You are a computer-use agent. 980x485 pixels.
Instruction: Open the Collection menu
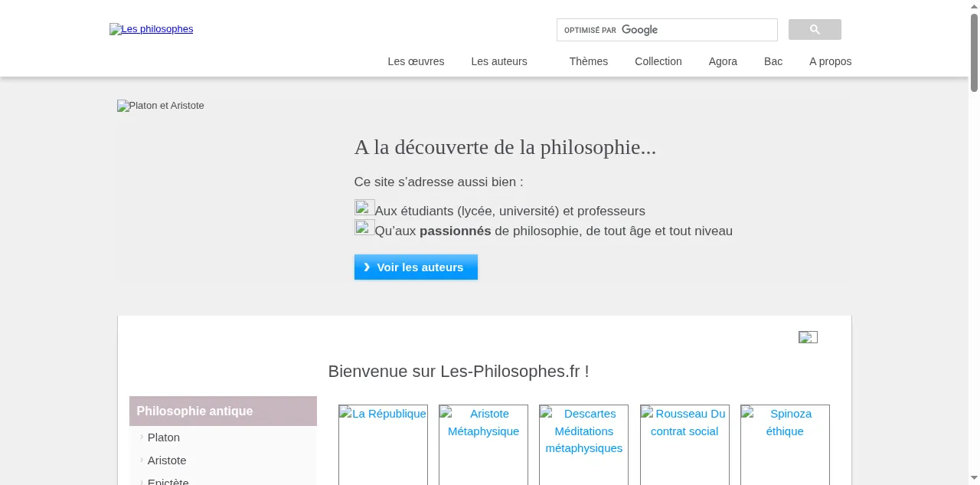pyautogui.click(x=658, y=61)
